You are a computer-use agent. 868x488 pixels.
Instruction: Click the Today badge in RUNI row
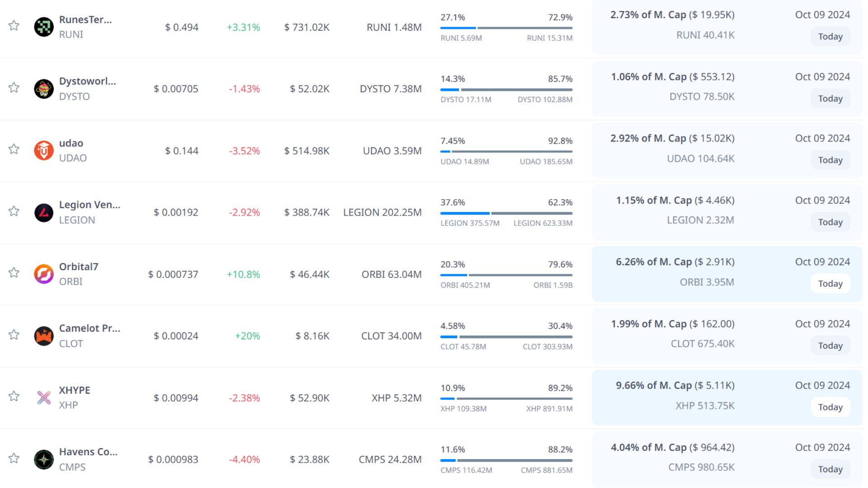tap(830, 37)
